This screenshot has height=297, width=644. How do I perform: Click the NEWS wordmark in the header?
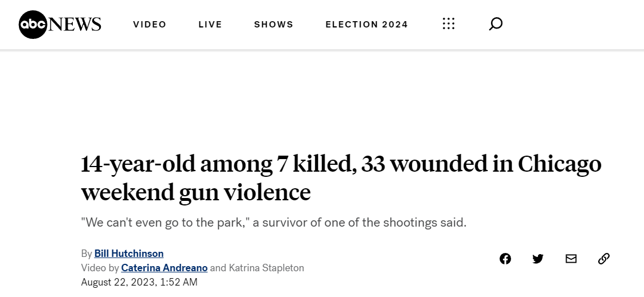tap(74, 25)
